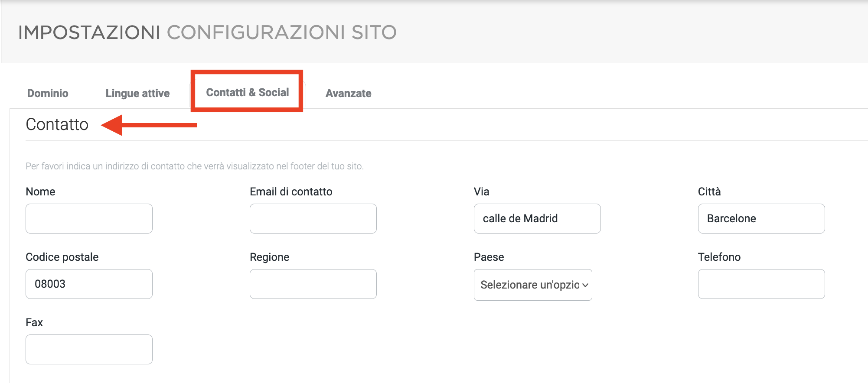Click the IMPOSTAZIONI CONFIGURAZIONI SITO title
The width and height of the screenshot is (868, 383).
[x=207, y=32]
